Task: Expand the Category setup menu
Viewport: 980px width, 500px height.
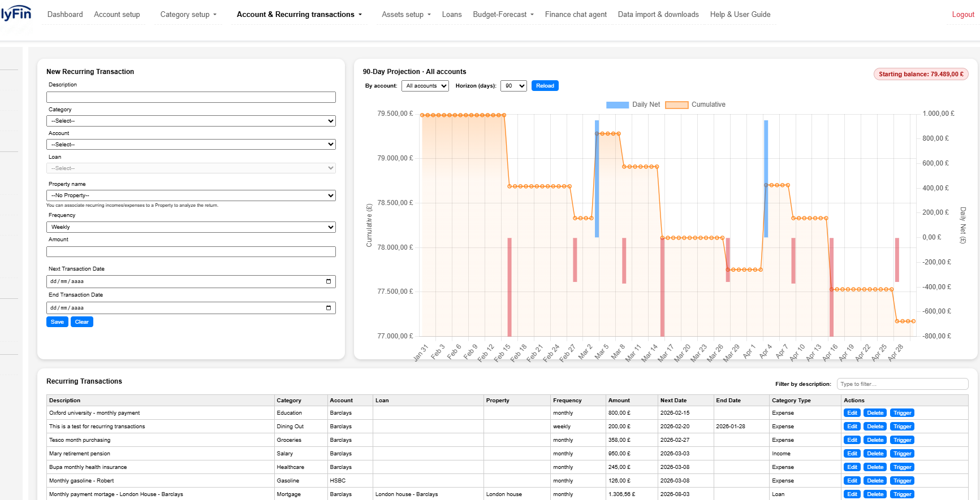Action: pos(188,15)
